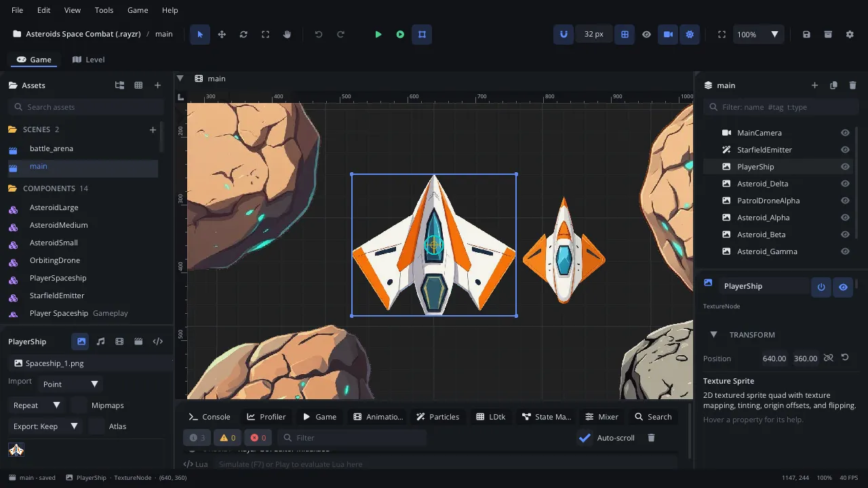Delete the selected node
Image resolution: width=868 pixels, height=488 pixels.
tap(852, 85)
